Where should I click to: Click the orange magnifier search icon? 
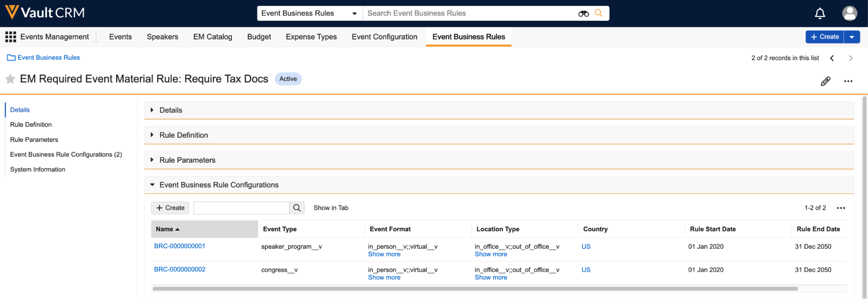(x=598, y=13)
